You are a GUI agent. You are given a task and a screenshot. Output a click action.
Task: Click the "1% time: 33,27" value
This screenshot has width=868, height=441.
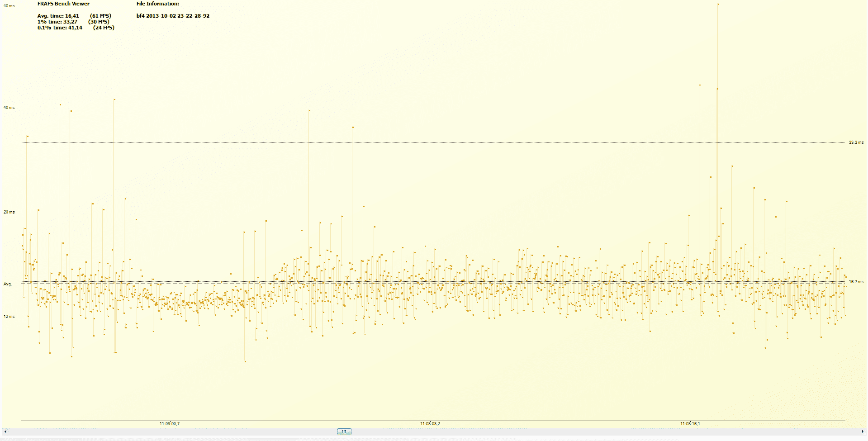click(57, 22)
